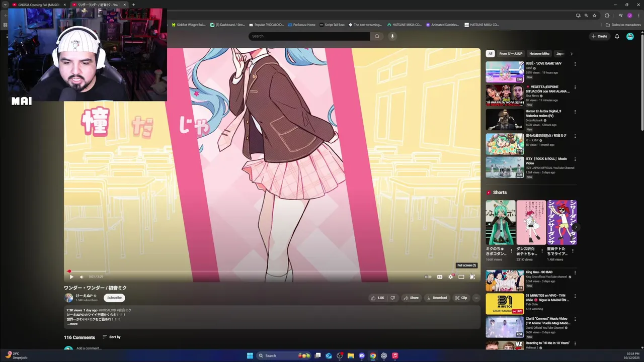The width and height of the screenshot is (644, 362).
Task: Open the browser zoom magnifier icon
Action: 586,16
